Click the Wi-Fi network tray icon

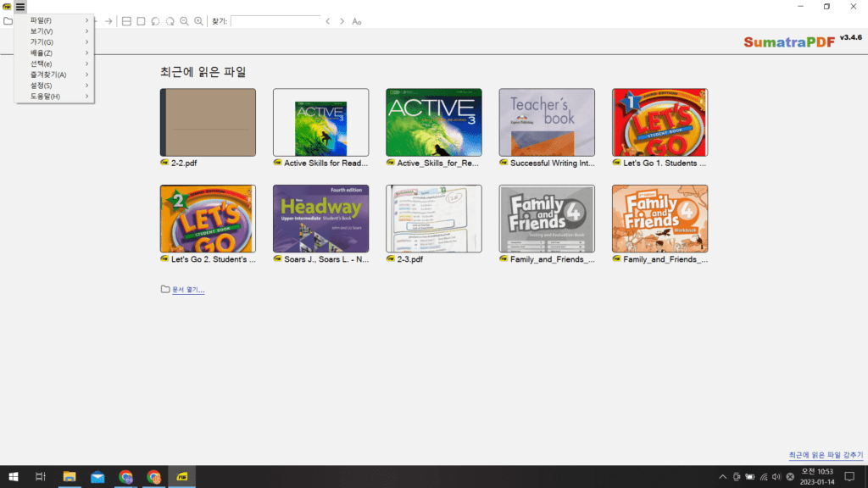tap(764, 477)
